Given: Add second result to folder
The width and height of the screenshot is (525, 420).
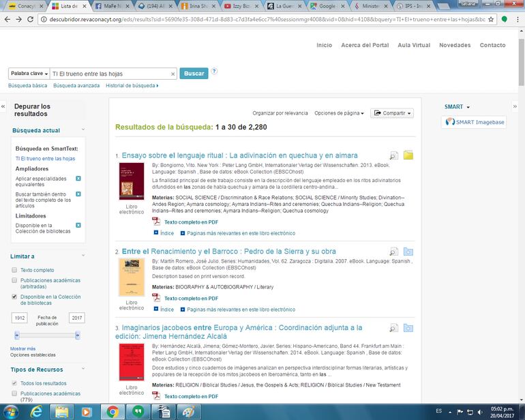Looking at the screenshot, I should 408,252.
